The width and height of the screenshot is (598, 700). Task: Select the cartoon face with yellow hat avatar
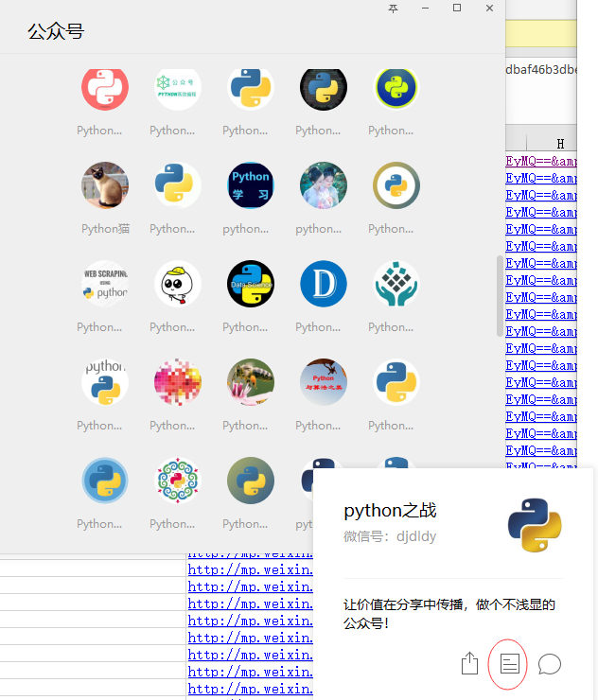[178, 284]
